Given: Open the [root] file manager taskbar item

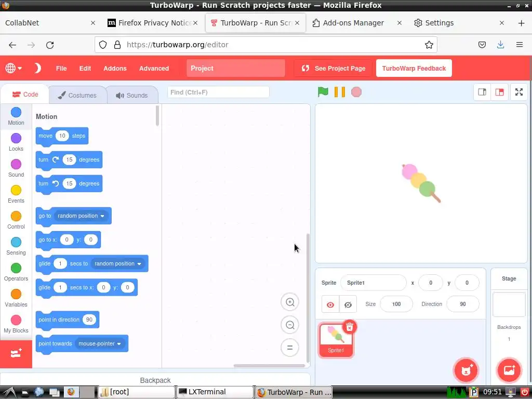Looking at the screenshot, I should [137, 392].
